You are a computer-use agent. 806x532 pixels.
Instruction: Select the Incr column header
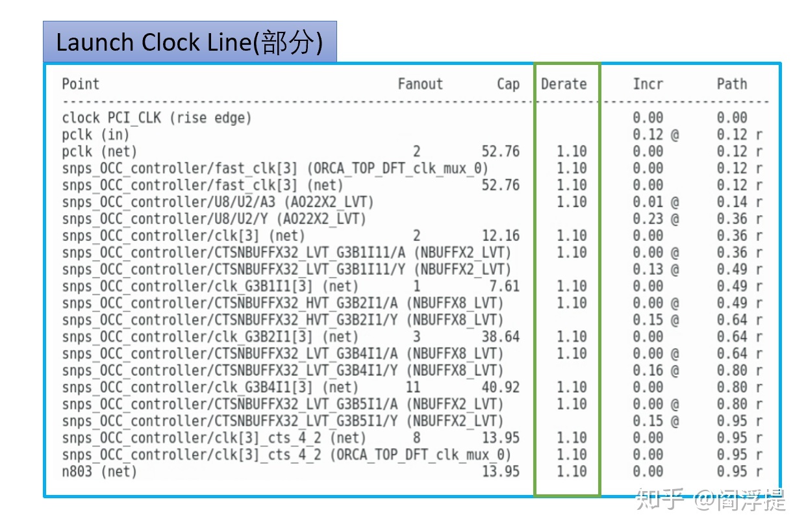coord(648,84)
